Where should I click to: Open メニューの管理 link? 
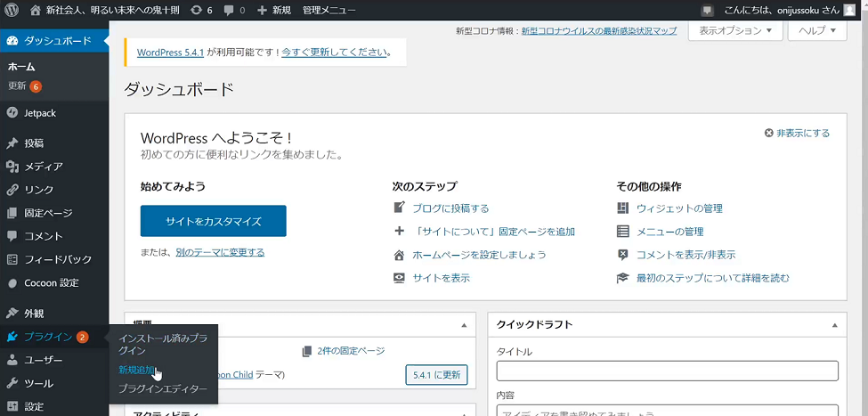[x=669, y=232]
